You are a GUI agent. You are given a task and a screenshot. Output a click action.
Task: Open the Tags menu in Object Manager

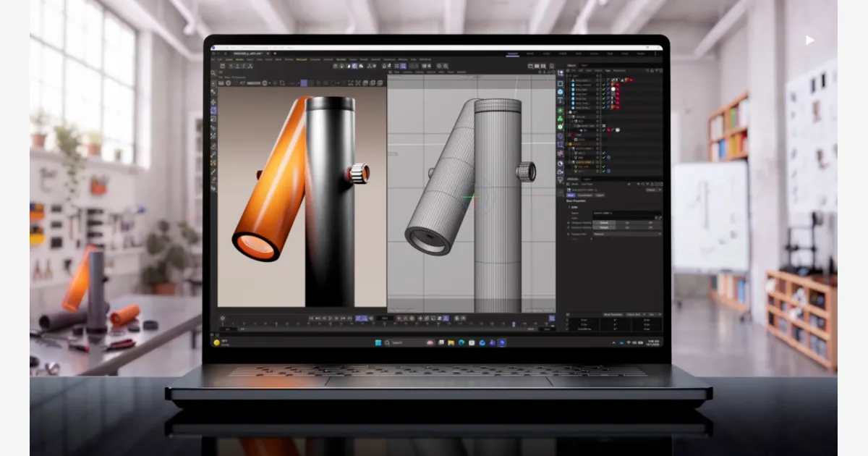tap(606, 70)
